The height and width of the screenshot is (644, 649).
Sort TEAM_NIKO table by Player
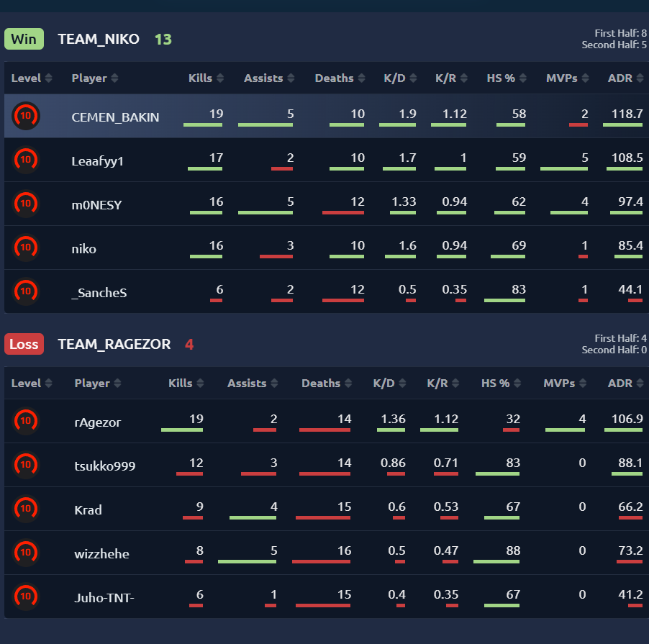(x=95, y=78)
